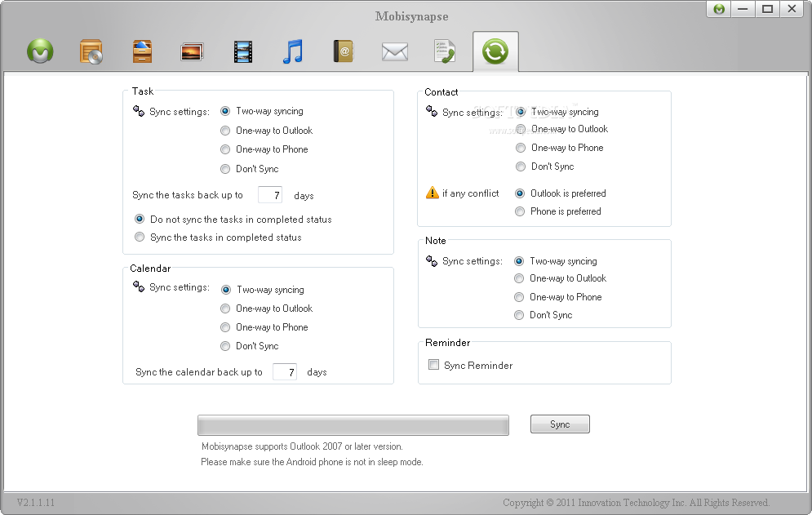The height and width of the screenshot is (515, 812).
Task: Click the calendar back-up days field
Action: [285, 371]
